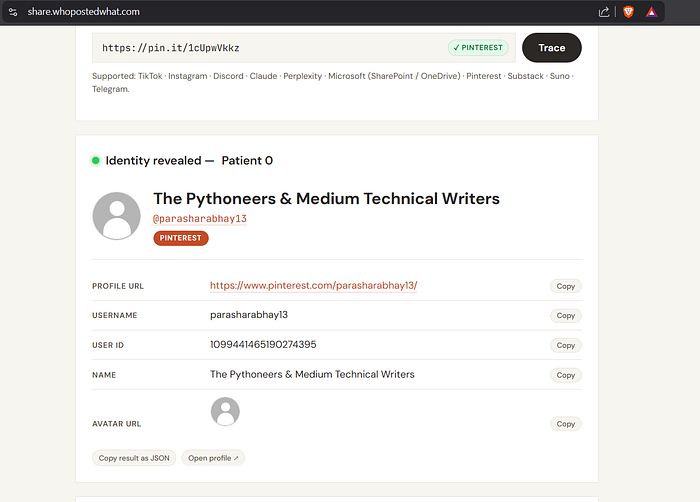Click the Trace button
700x502 pixels.
point(552,48)
